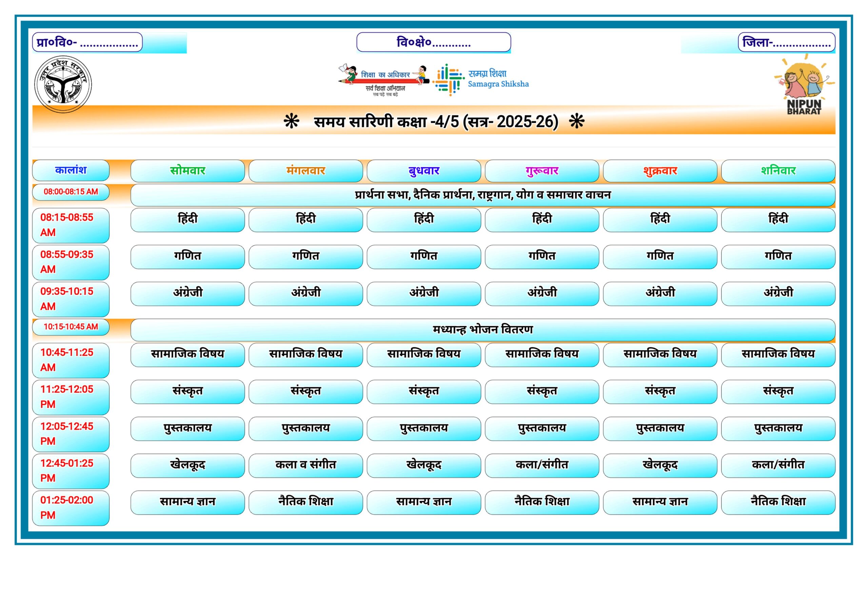Select the गुरूवार column header
The image size is (868, 614).
[542, 171]
